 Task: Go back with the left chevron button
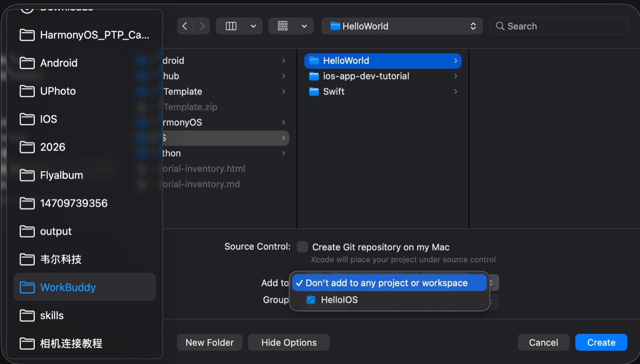185,26
